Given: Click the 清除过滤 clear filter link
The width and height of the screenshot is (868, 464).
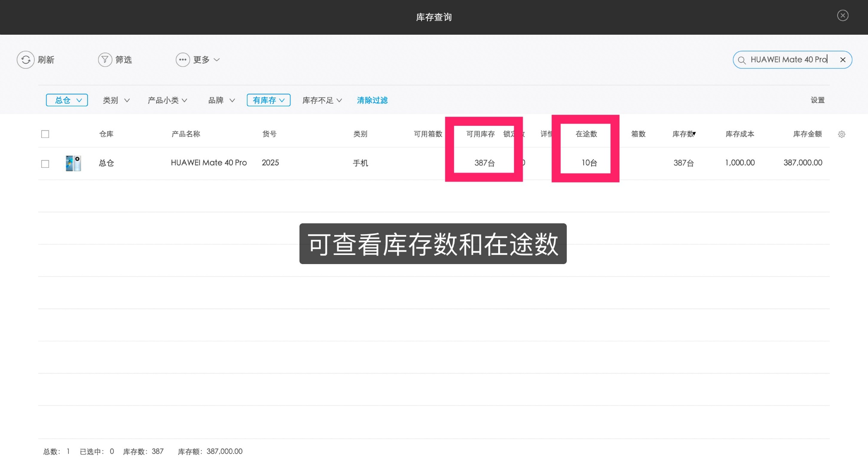Looking at the screenshot, I should point(372,100).
